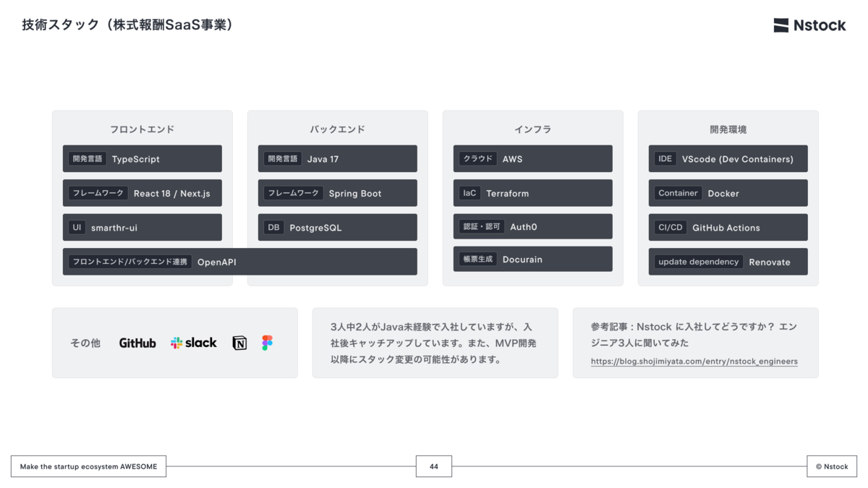
Task: Select the React 18 / Next.js row
Action: [142, 193]
